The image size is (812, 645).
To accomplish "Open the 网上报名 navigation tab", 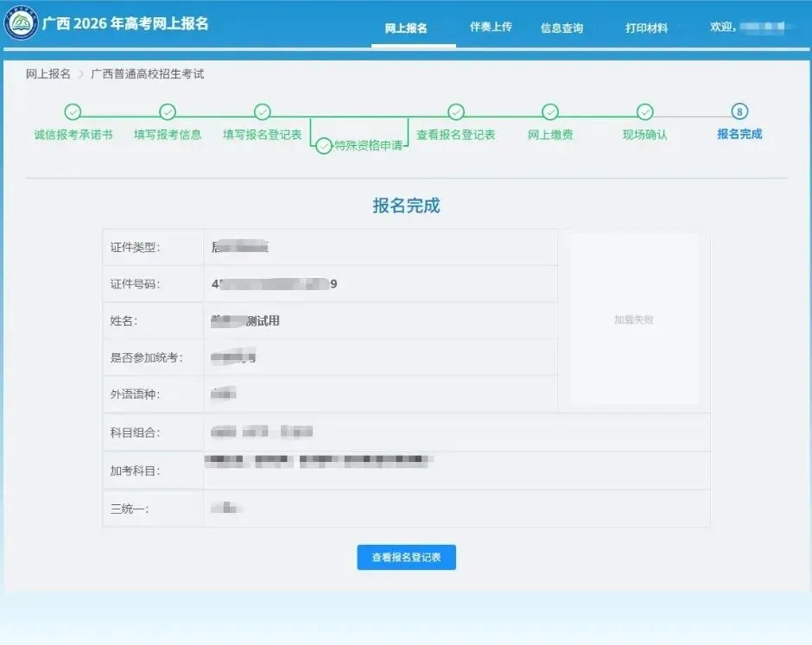I will 405,28.
